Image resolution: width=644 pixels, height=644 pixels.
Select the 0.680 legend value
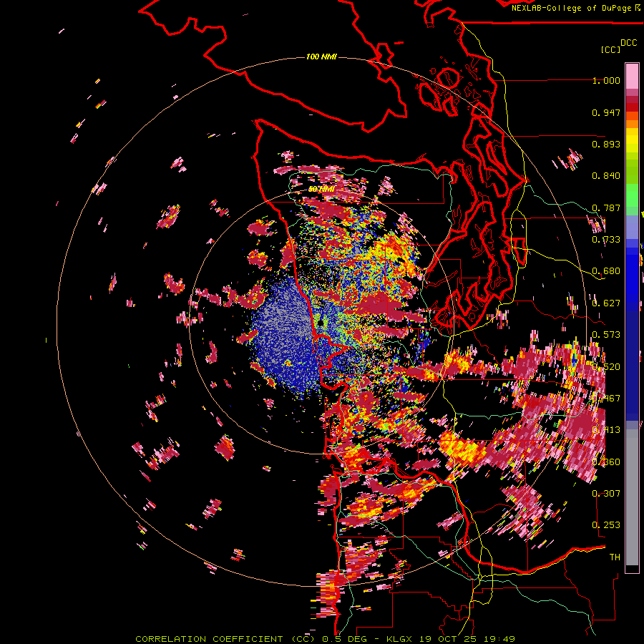pyautogui.click(x=606, y=271)
